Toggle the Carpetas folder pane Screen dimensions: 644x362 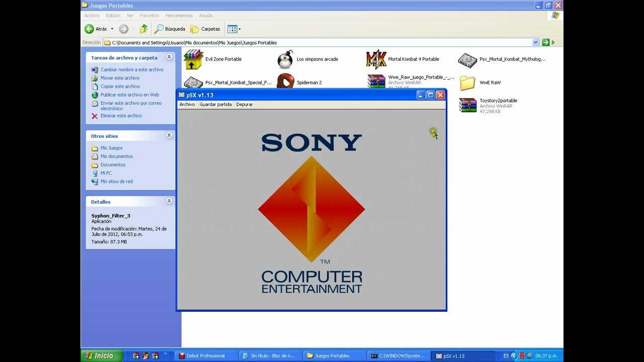tap(205, 29)
